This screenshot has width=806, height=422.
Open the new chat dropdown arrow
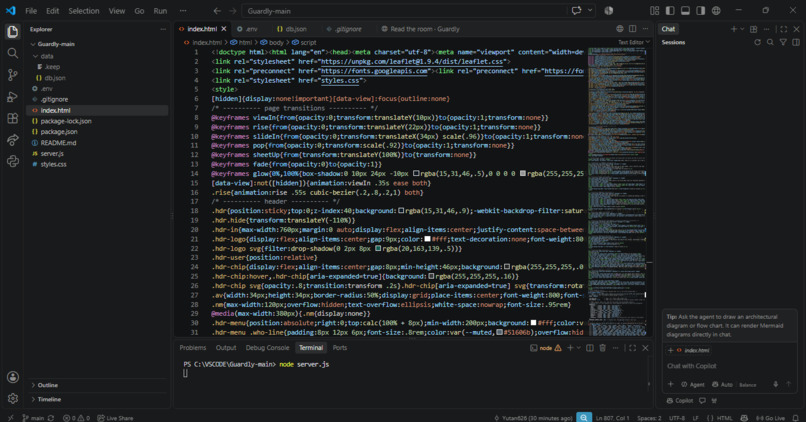click(742, 29)
